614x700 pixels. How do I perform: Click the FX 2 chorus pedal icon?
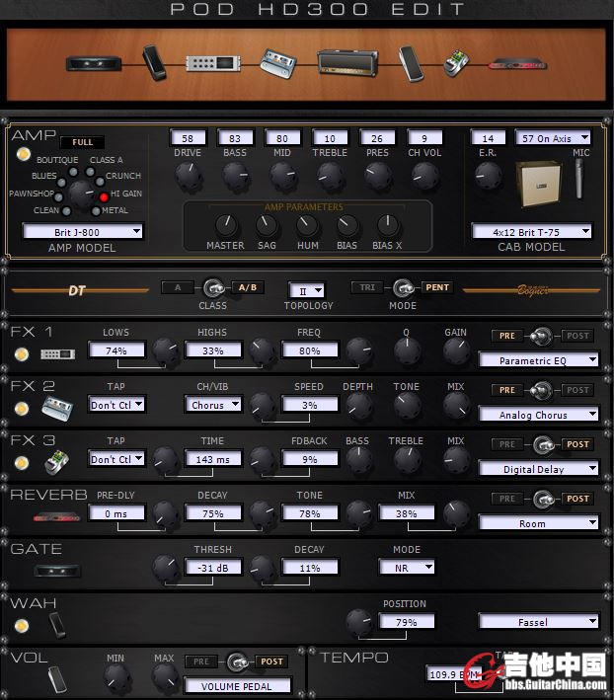tap(57, 408)
